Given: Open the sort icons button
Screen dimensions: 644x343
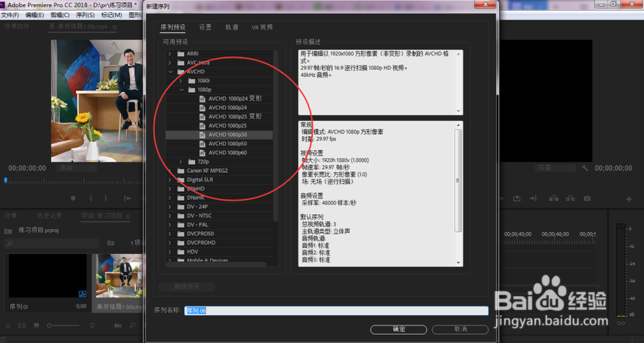Looking at the screenshot, I should pyautogui.click(x=92, y=325).
